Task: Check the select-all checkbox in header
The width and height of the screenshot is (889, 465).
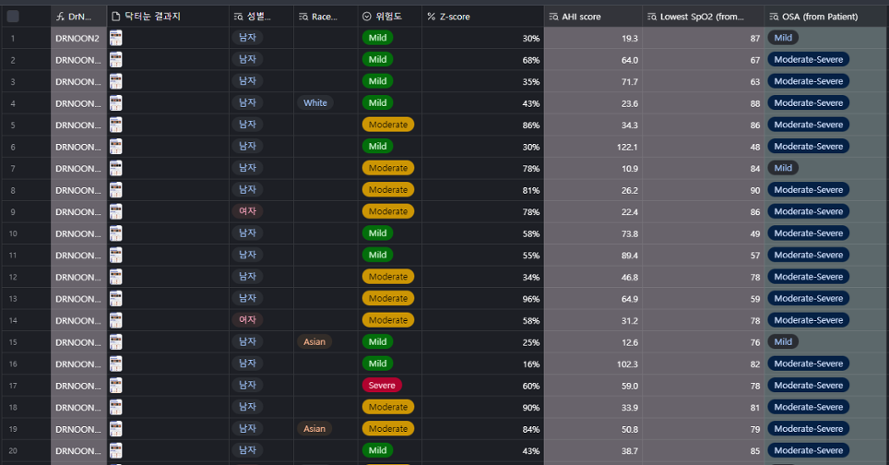Action: click(x=13, y=17)
